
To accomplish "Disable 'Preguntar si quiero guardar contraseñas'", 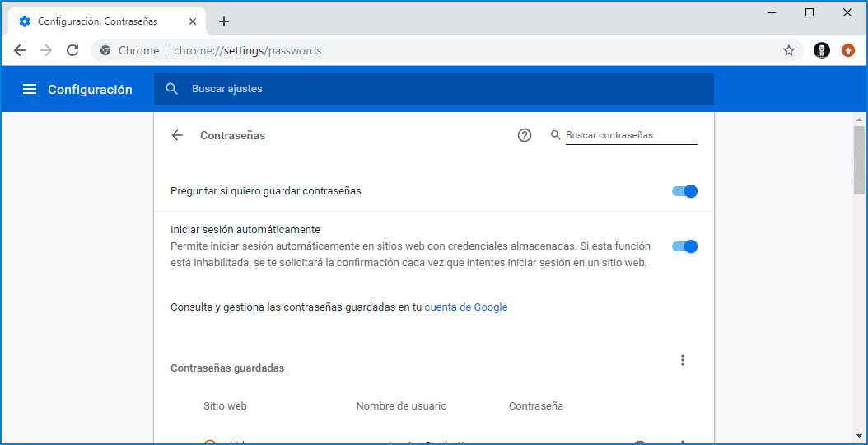I will tap(684, 191).
